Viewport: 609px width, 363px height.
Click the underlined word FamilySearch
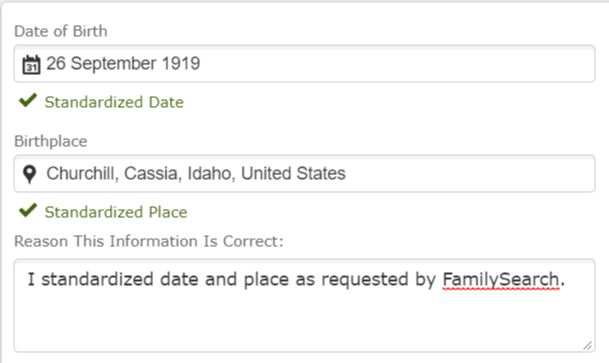(x=501, y=280)
